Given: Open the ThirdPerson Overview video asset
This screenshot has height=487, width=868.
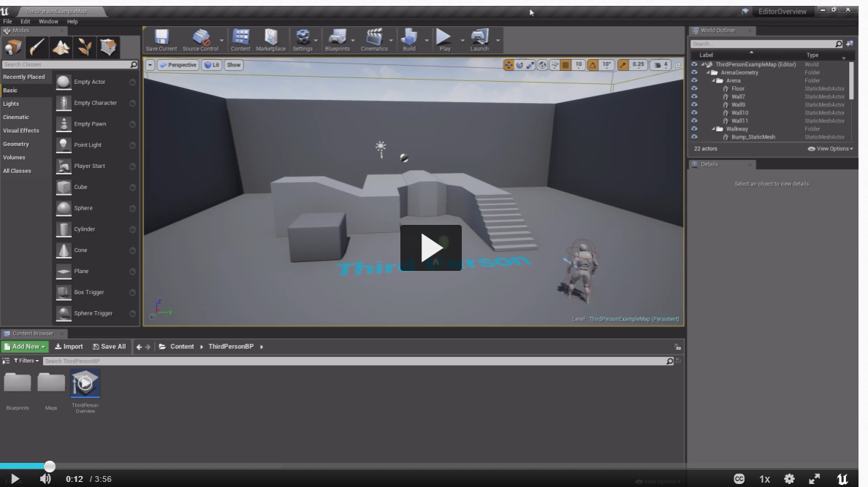Looking at the screenshot, I should coord(86,383).
